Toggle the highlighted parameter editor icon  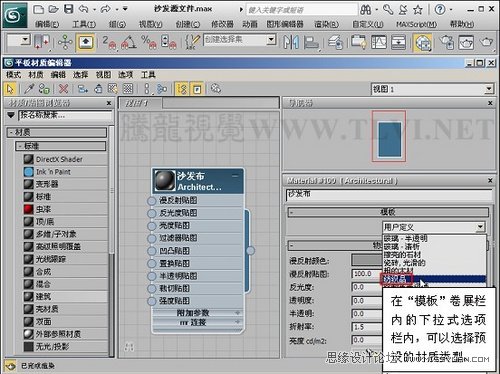pos(197,89)
